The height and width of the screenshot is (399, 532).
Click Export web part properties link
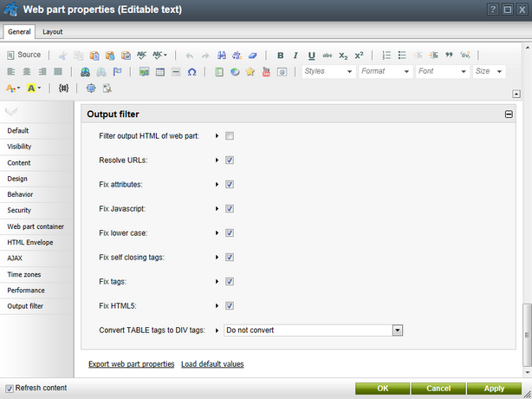click(x=132, y=364)
